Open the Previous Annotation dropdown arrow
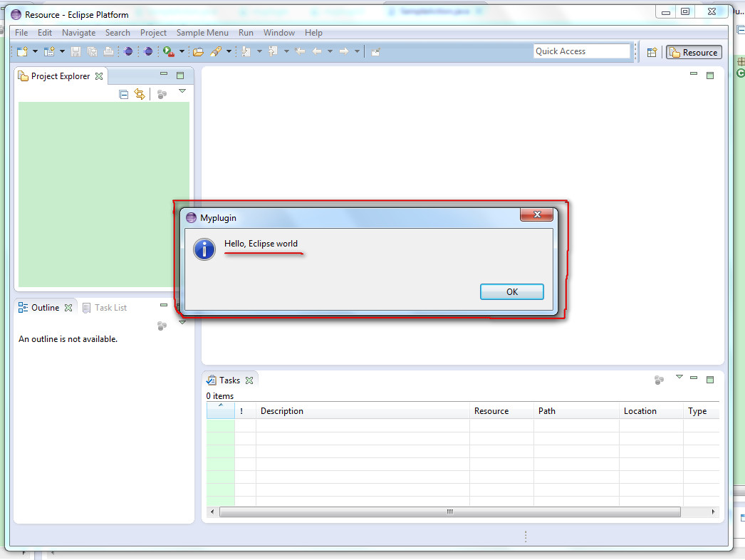 [286, 51]
